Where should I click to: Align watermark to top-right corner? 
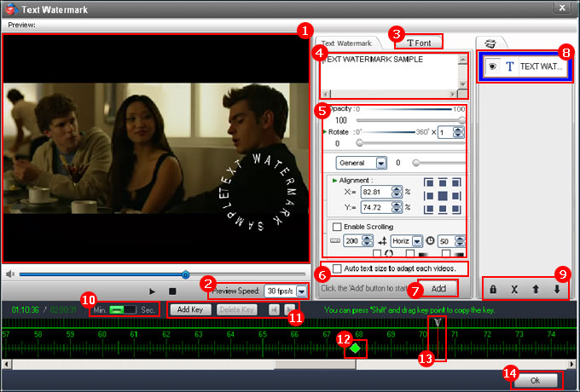tap(456, 182)
